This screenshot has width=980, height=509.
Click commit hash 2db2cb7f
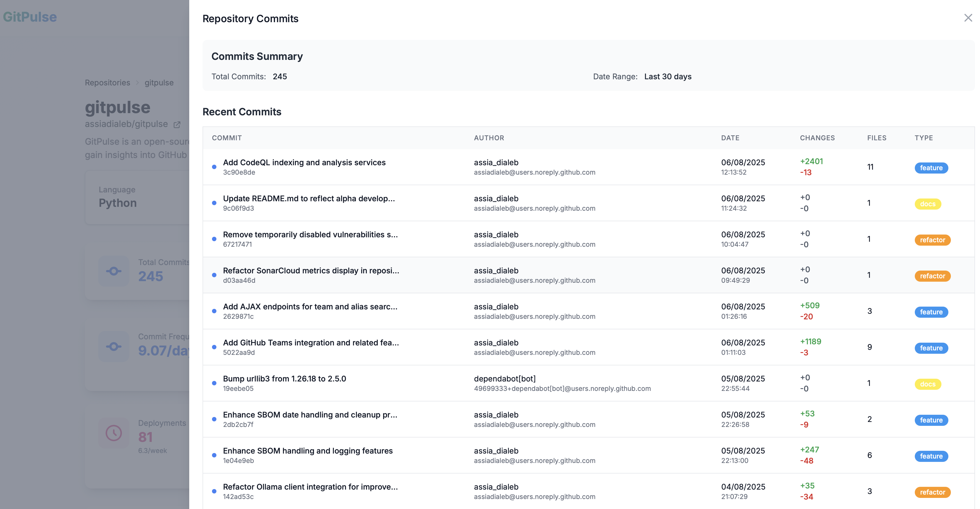[238, 425]
